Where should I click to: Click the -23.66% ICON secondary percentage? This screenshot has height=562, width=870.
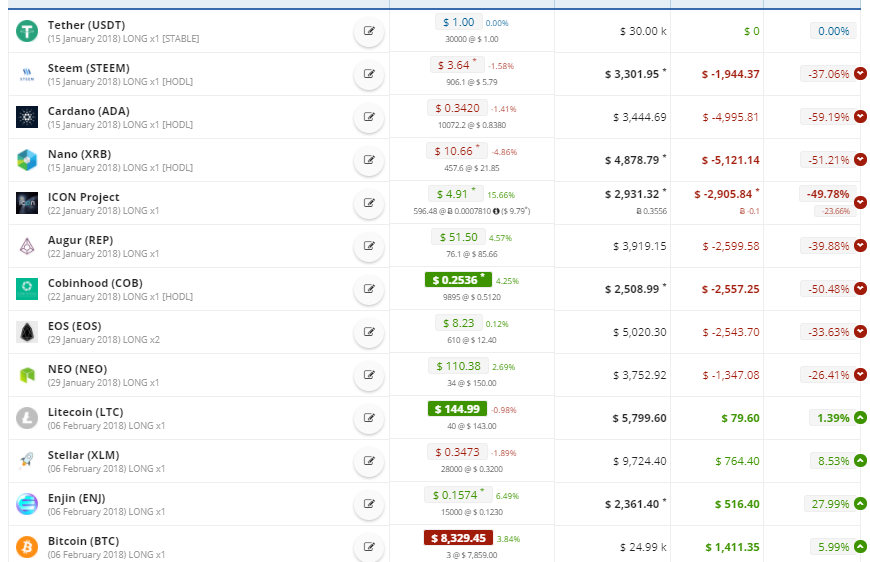click(x=836, y=211)
